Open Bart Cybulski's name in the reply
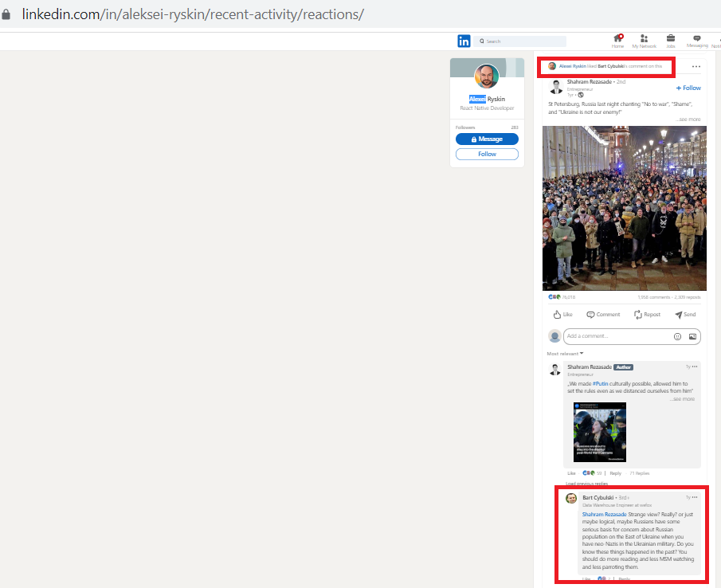 tap(598, 497)
